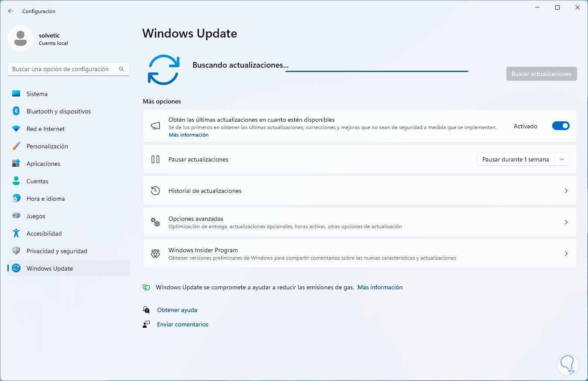The width and height of the screenshot is (588, 381).
Task: Click the Privacidad y seguridad shield icon
Action: coord(16,251)
